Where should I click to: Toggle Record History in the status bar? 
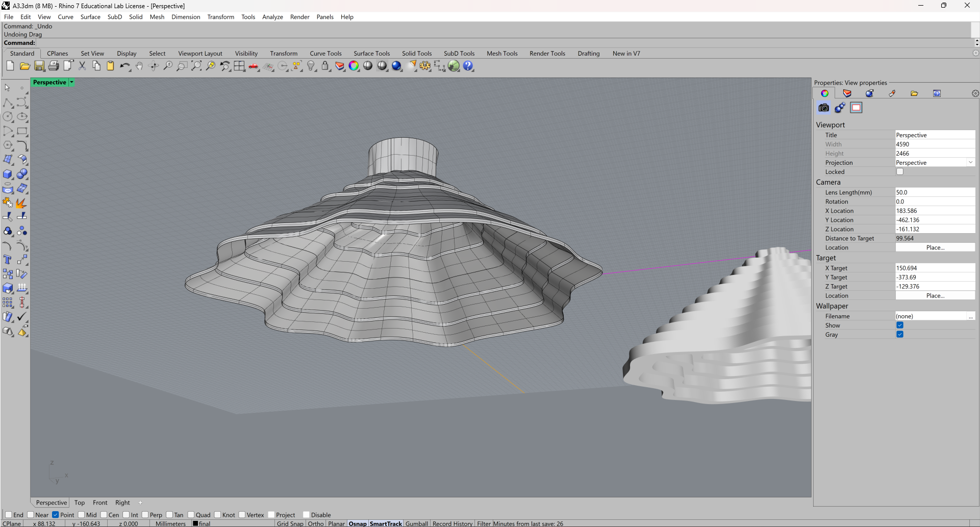point(453,523)
